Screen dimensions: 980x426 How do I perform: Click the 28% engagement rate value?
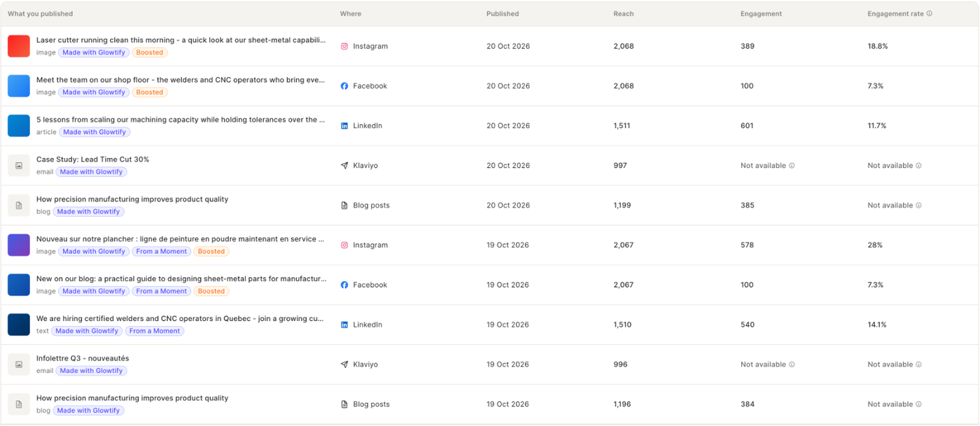click(x=875, y=246)
